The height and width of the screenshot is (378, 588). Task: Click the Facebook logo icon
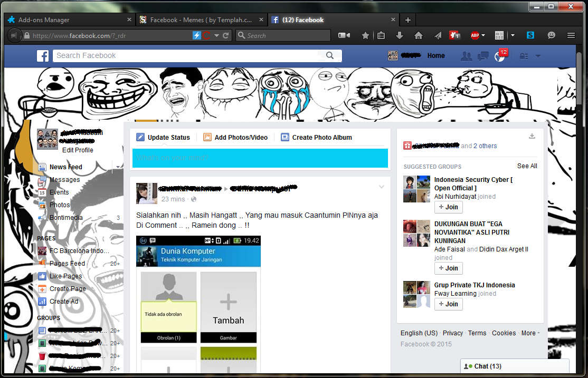click(43, 56)
